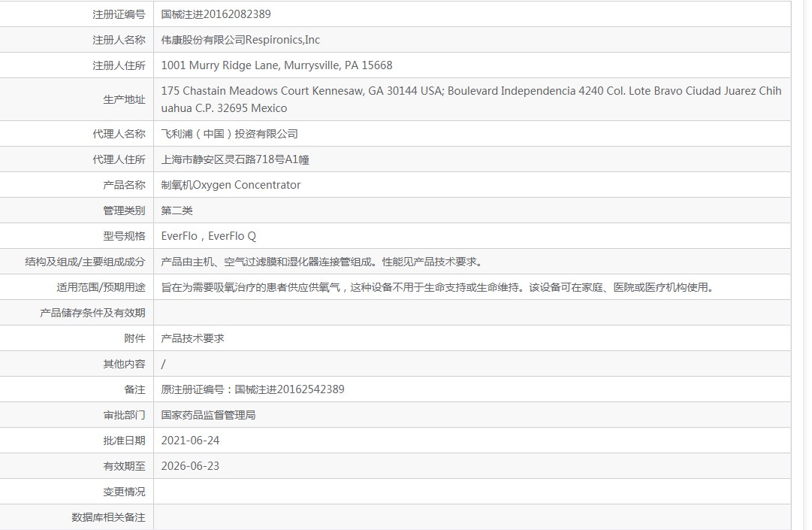Select approval department 国家药品监督管理局
This screenshot has width=812, height=530.
click(208, 415)
